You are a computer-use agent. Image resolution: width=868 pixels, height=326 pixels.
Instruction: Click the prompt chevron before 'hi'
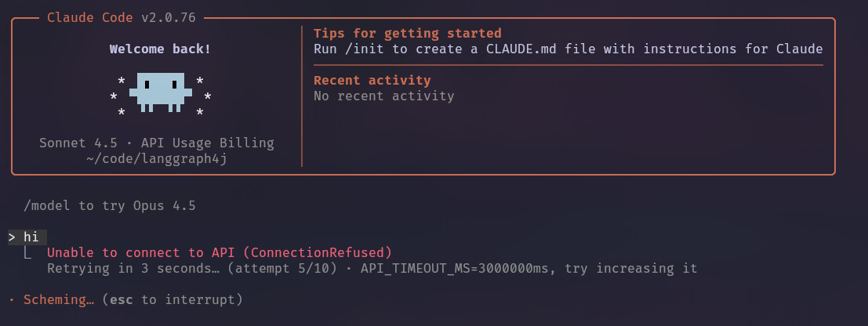point(12,237)
